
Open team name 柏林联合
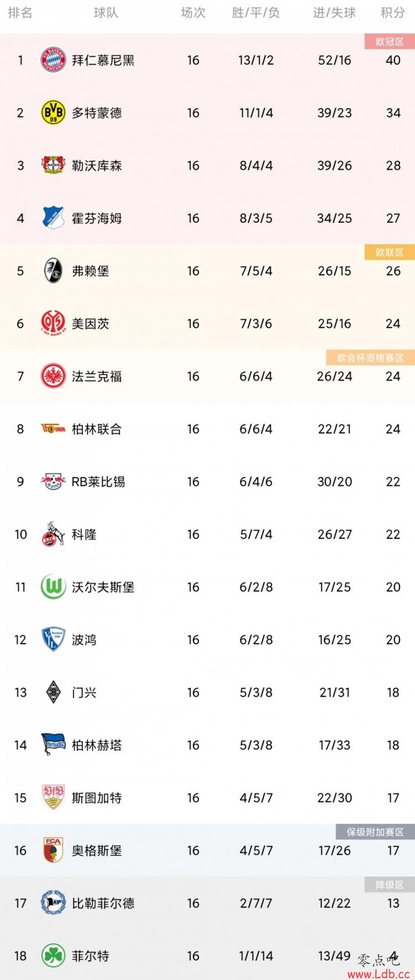(x=97, y=429)
